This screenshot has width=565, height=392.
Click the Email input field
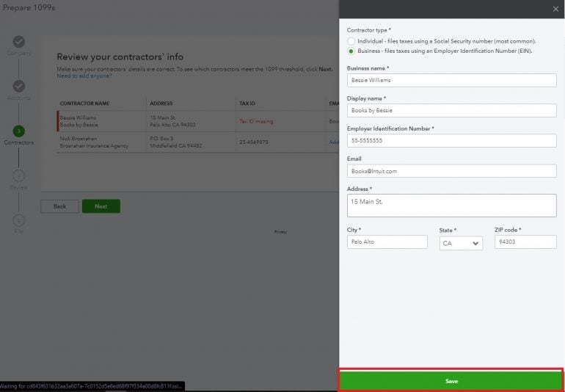pyautogui.click(x=451, y=170)
